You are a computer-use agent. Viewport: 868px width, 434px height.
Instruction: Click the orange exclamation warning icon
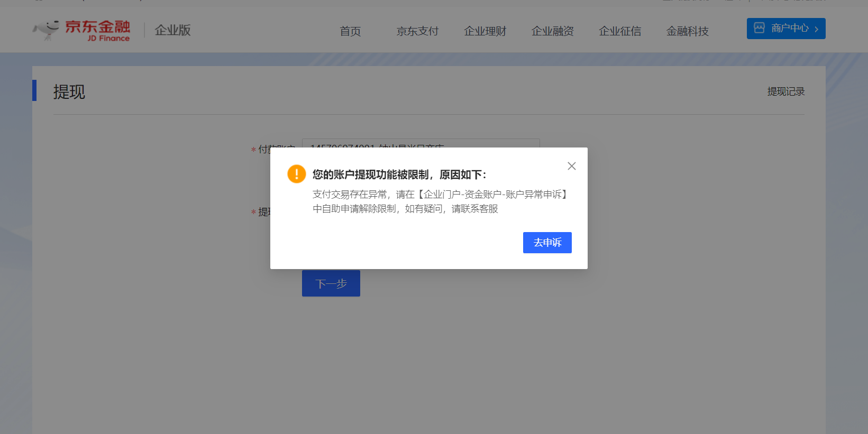[x=296, y=174]
